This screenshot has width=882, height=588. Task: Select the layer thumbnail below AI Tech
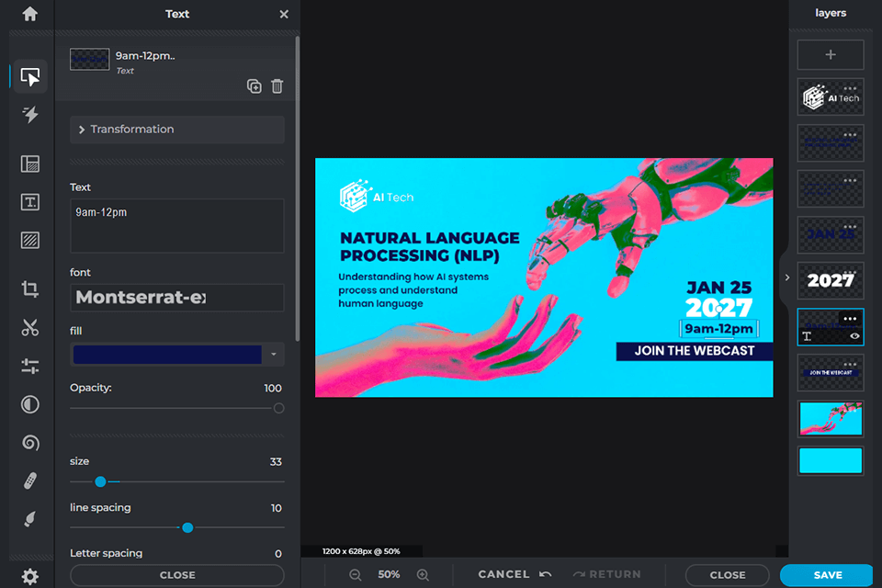[x=831, y=143]
